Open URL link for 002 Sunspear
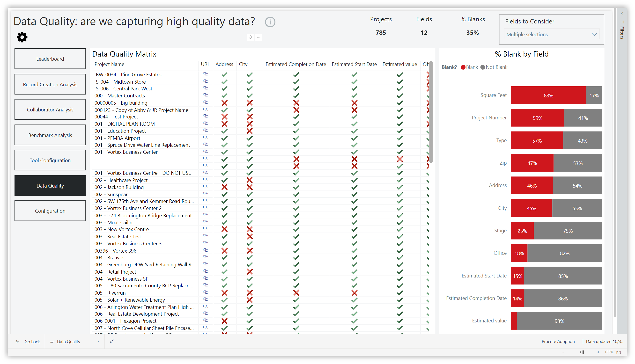Viewport: 635px width, 364px height. (x=206, y=194)
